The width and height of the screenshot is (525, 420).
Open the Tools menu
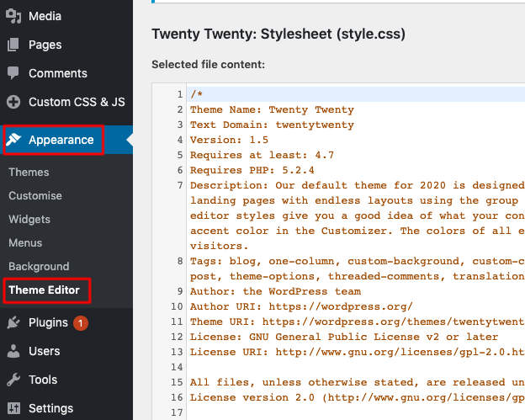(x=43, y=380)
